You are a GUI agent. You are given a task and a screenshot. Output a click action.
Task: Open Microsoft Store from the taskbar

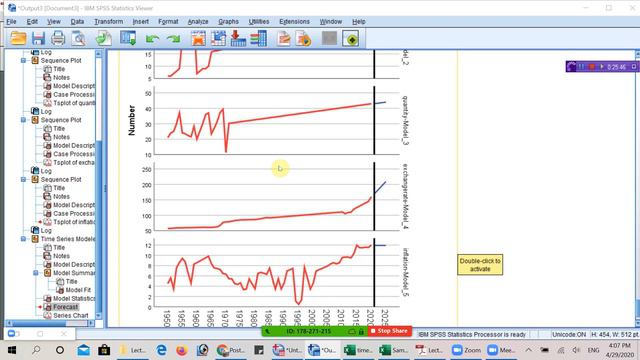tap(104, 350)
